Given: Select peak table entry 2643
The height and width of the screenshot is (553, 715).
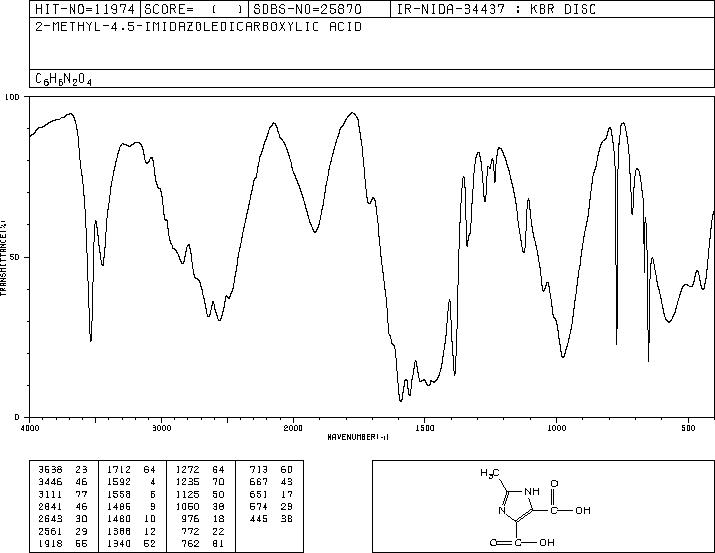Looking at the screenshot, I should point(51,519).
